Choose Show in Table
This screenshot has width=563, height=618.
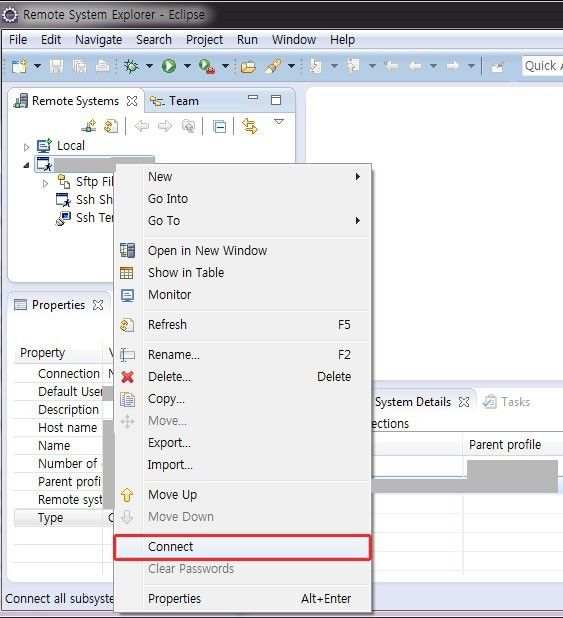point(242,273)
